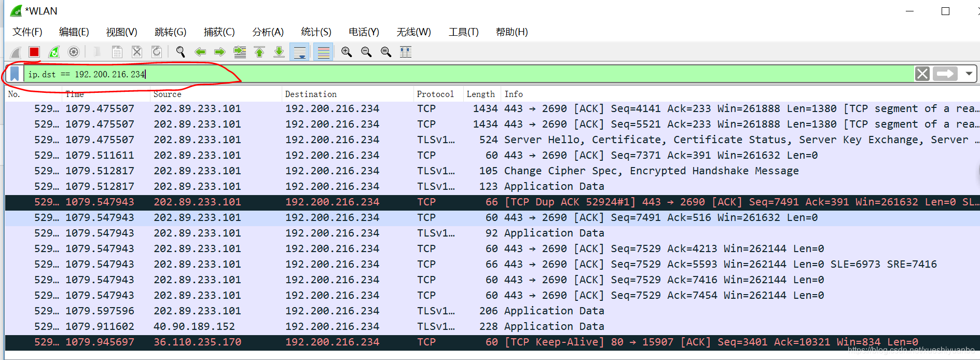Select the Server Hello, Certificate packet row
This screenshot has width=980, height=360.
pos(492,140)
